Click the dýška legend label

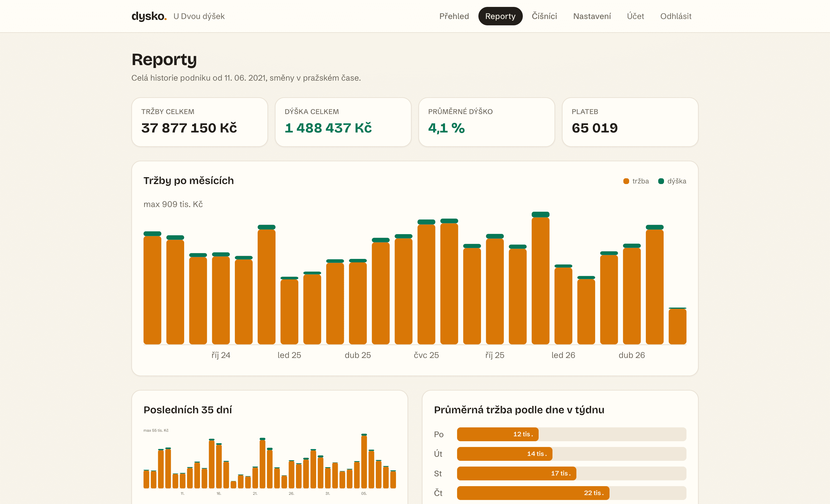tap(676, 181)
